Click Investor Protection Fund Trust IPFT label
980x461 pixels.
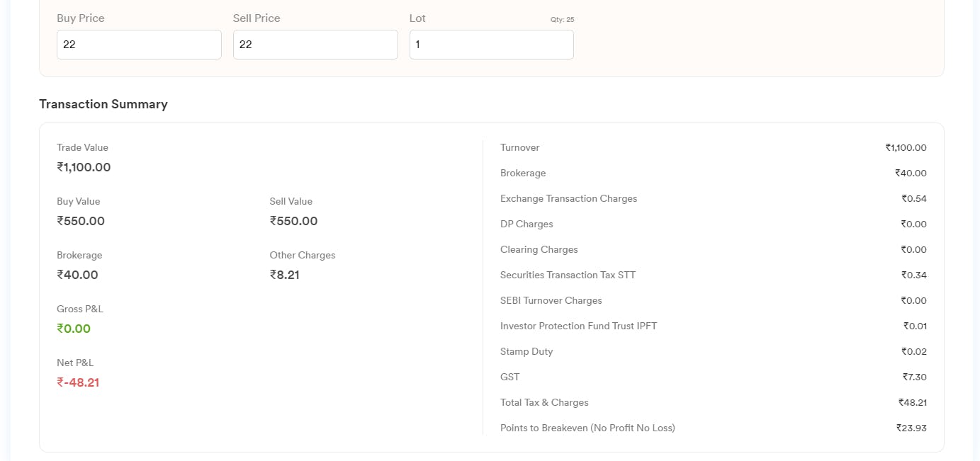coord(578,326)
